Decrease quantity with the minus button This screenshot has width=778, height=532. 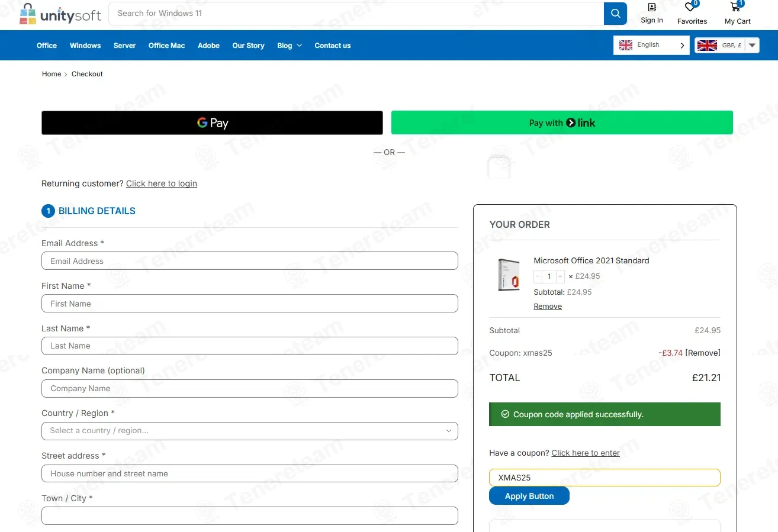coord(538,276)
